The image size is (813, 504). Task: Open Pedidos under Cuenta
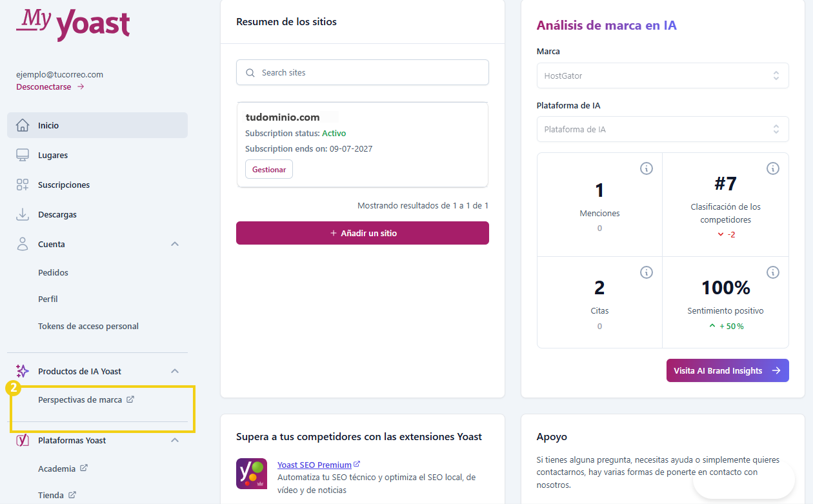click(x=53, y=272)
